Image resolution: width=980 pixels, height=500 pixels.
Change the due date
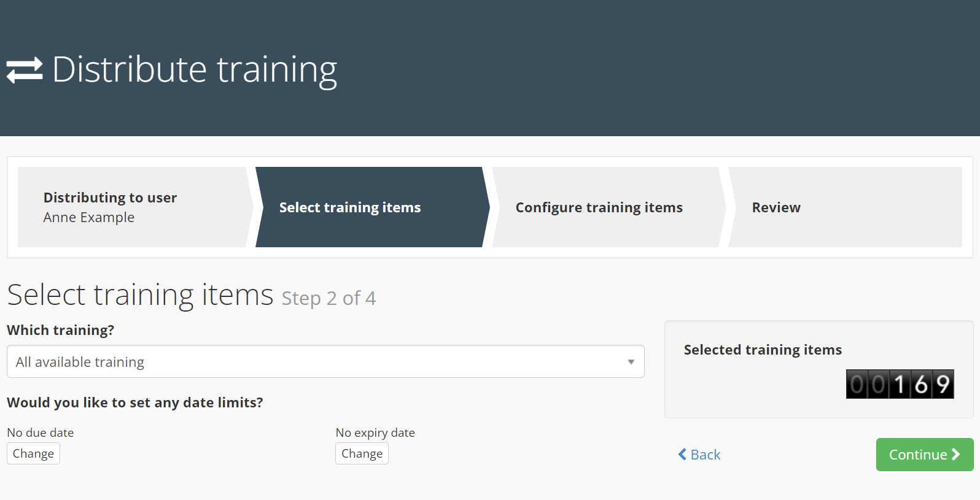click(33, 454)
